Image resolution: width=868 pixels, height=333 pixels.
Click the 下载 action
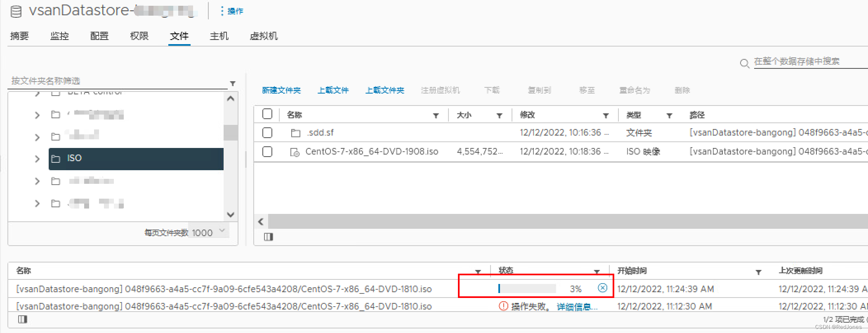[492, 90]
